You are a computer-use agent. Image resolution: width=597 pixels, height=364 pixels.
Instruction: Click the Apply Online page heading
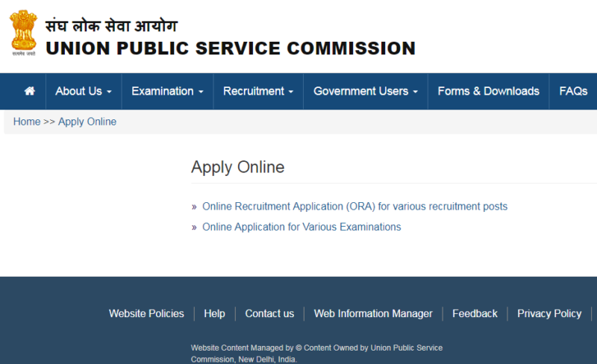[237, 167]
